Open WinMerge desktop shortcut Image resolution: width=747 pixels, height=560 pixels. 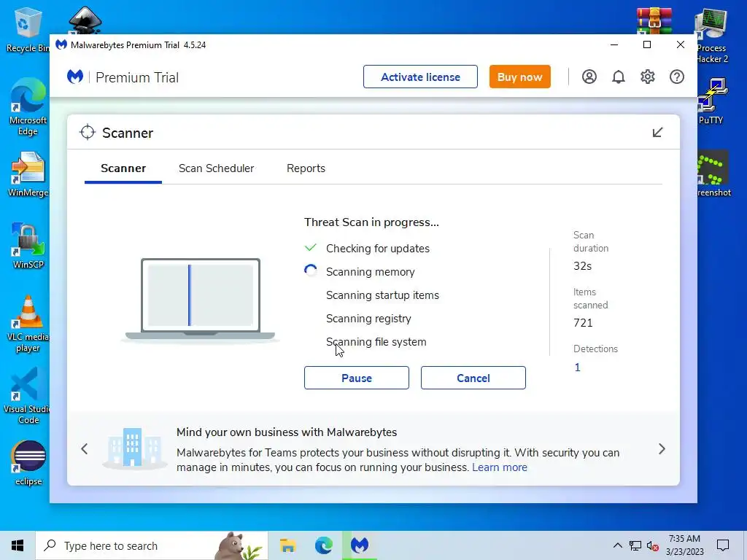tap(28, 175)
